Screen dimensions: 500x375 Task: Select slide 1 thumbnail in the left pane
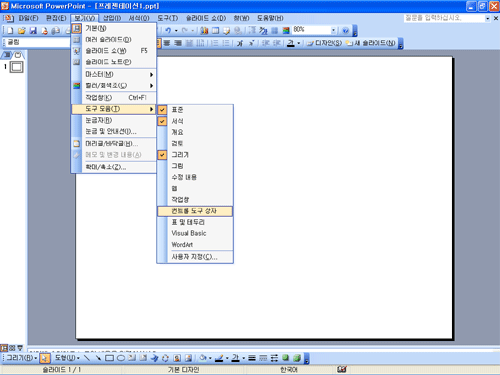click(16, 67)
